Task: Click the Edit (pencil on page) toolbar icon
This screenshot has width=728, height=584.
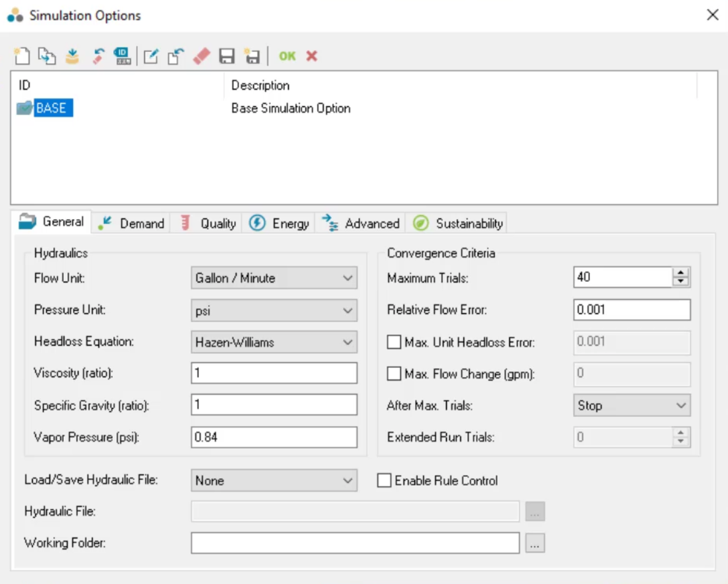Action: [151, 56]
